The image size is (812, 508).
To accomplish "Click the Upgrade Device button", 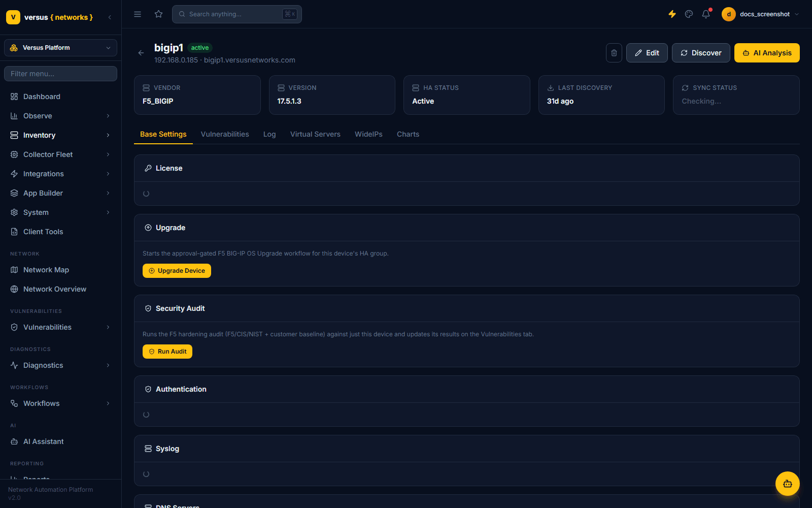I will point(177,271).
